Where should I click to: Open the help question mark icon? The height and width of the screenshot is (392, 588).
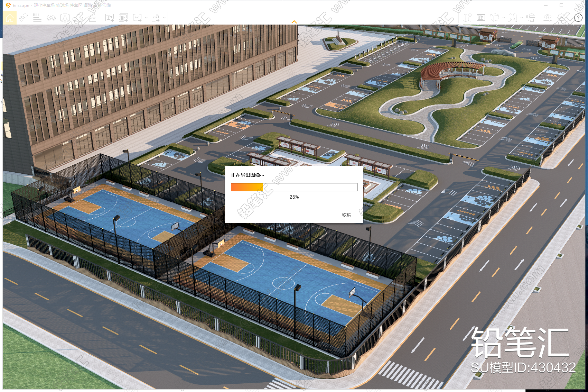click(578, 18)
